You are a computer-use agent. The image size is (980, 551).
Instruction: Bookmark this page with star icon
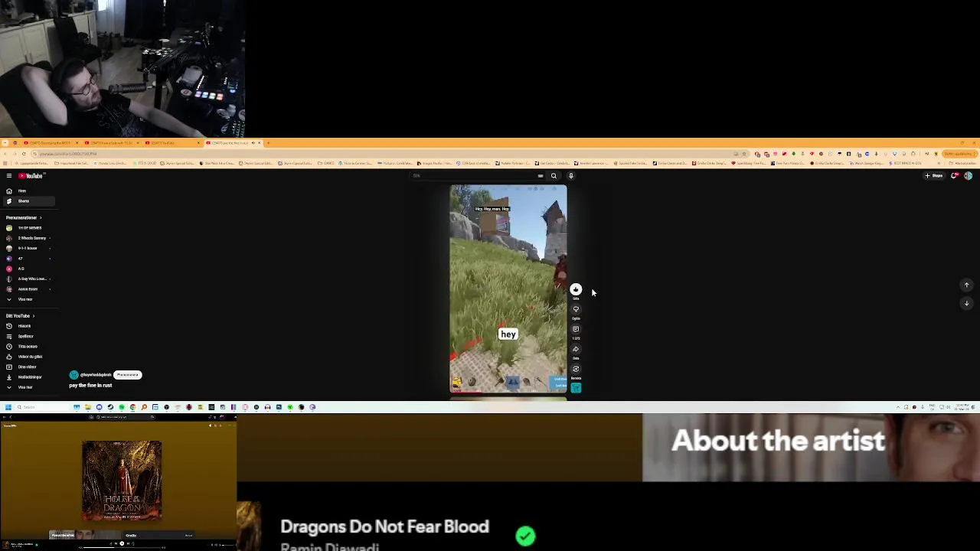743,154
